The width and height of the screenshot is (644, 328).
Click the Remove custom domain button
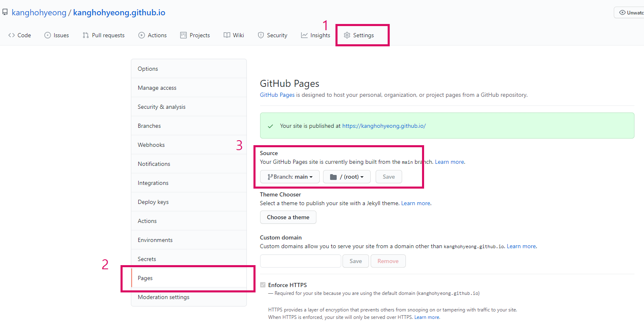pyautogui.click(x=388, y=261)
